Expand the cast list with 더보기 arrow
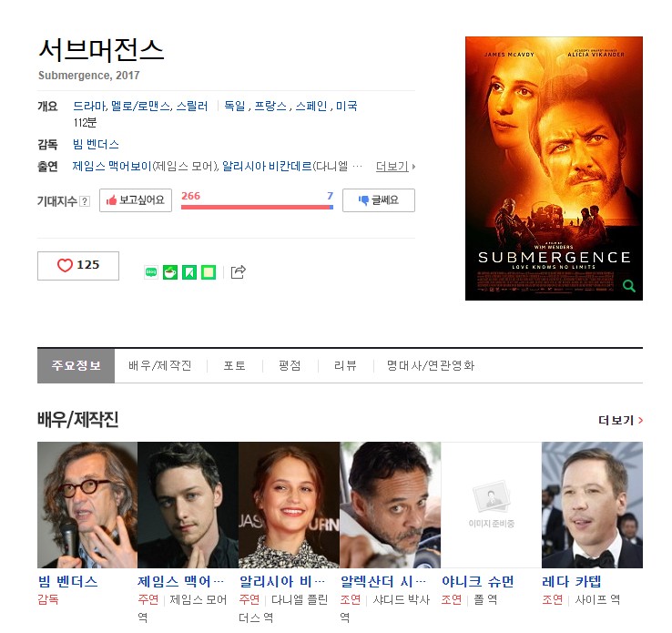Screen dimensions: 672x633 click(x=395, y=167)
